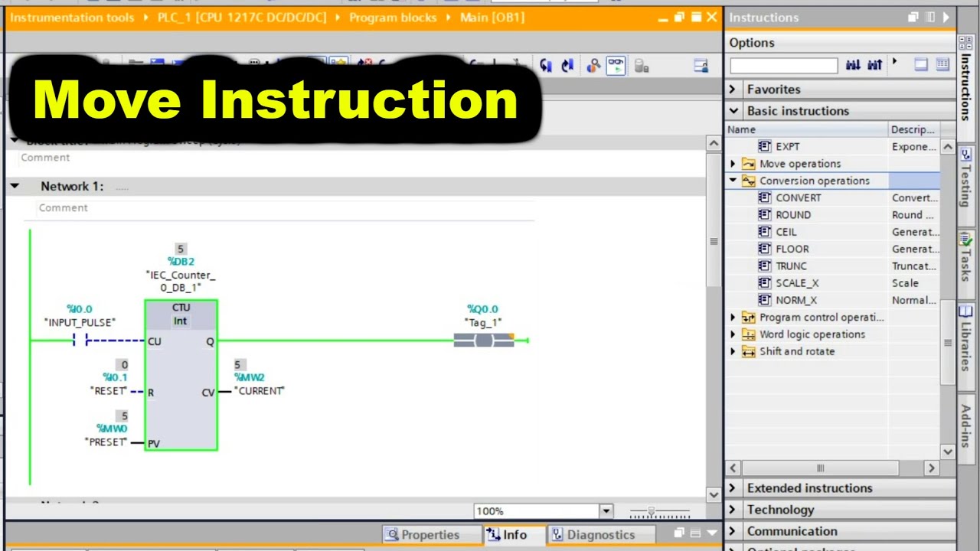This screenshot has height=551, width=980.
Task: Click the monitoring on/off glasses icon
Action: click(616, 67)
